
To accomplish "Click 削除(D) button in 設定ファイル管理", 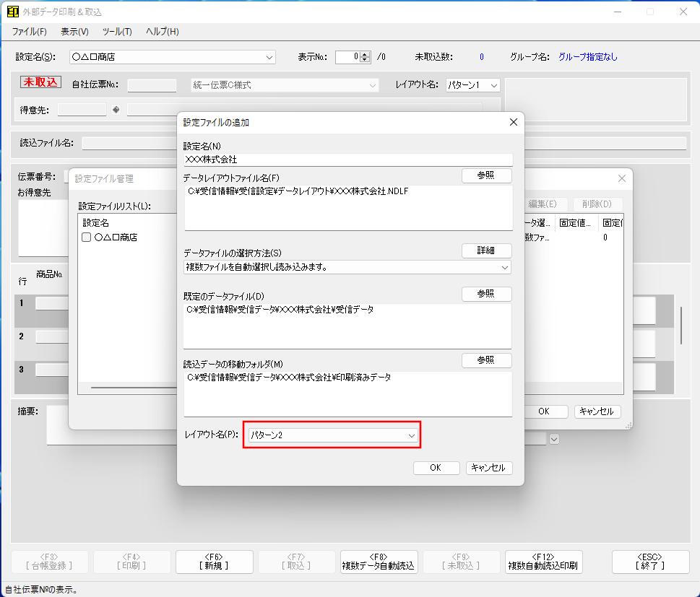I will pyautogui.click(x=597, y=204).
